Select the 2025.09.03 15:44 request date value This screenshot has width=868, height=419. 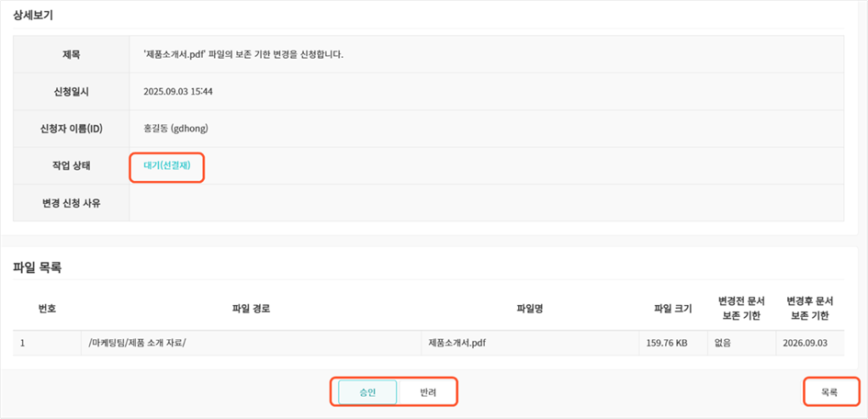click(178, 91)
